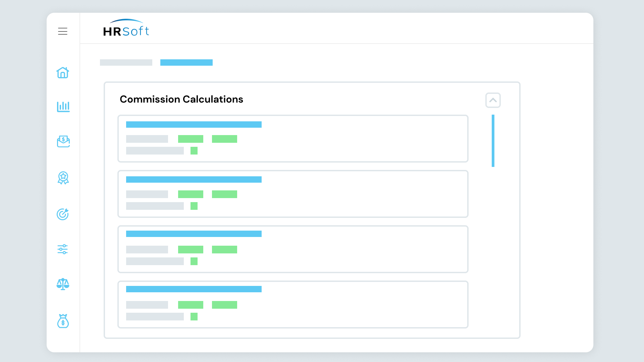Viewport: 644px width, 362px height.
Task: Click the dollar envelope pay icon
Action: (63, 141)
